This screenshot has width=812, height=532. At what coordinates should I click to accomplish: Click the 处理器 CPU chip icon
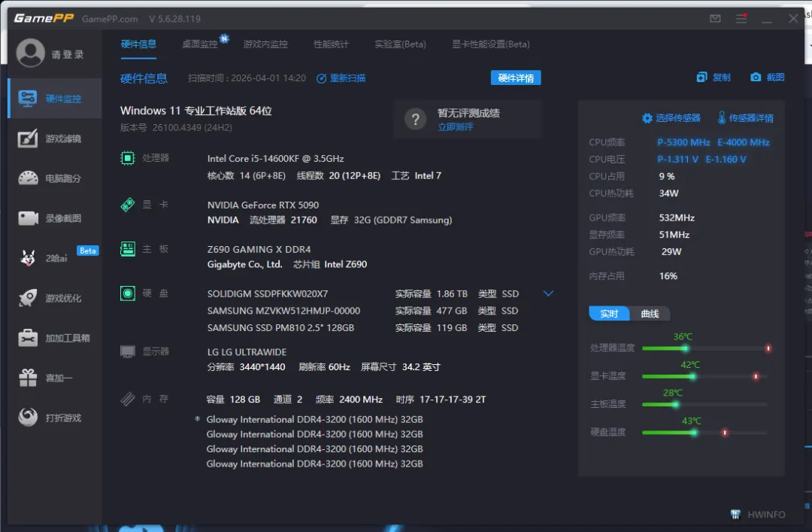tap(127, 157)
